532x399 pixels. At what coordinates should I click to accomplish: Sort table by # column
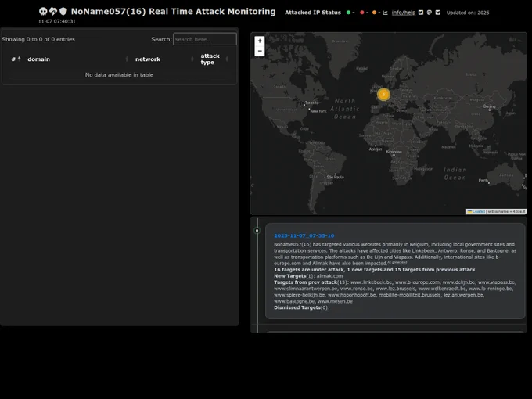(16, 59)
